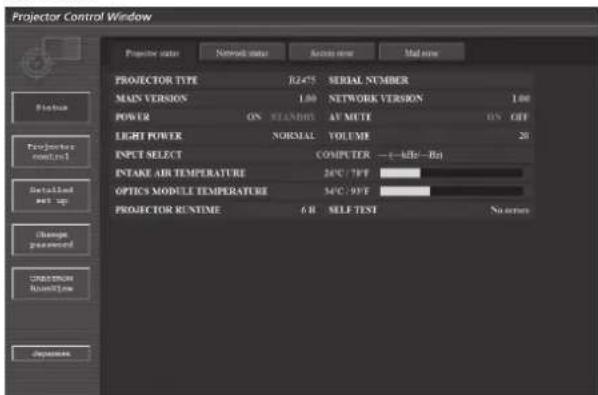This screenshot has width=598, height=395.
Task: Click the No errors self test result
Action: (x=510, y=210)
